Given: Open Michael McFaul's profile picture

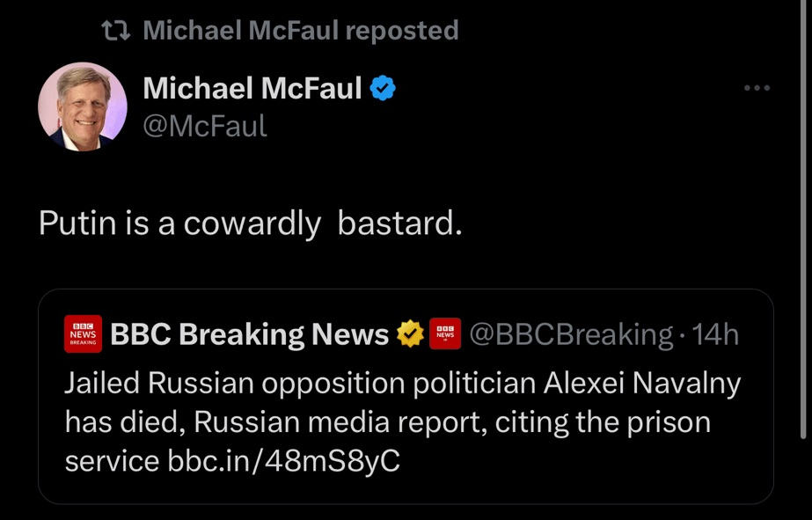Looking at the screenshot, I should pos(83,106).
